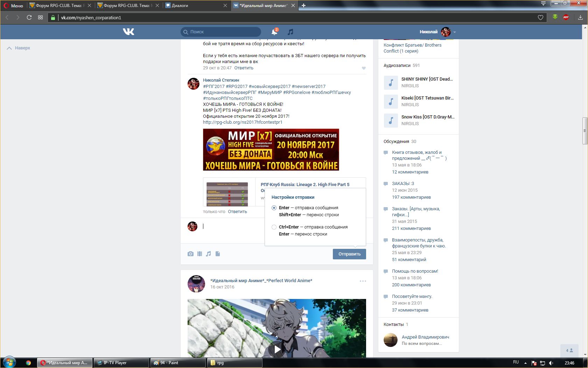Open the post options three-dot menu
This screenshot has width=588, height=368.
pos(363,281)
